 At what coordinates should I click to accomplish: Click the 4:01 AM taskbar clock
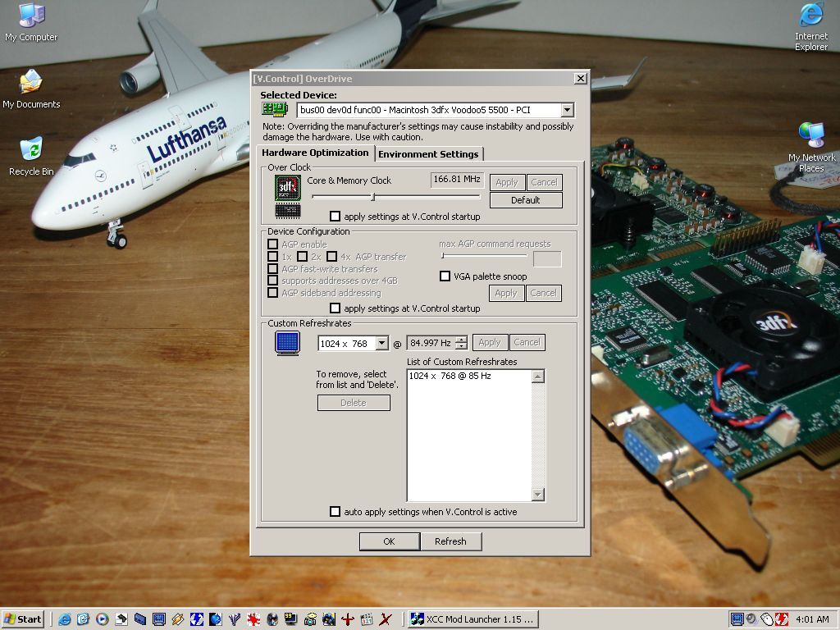[812, 619]
